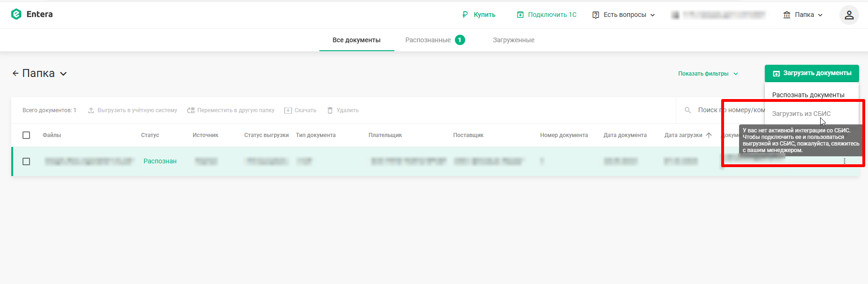Image resolution: width=868 pixels, height=284 pixels.
Task: Switch to Загруженные tab
Action: 513,40
